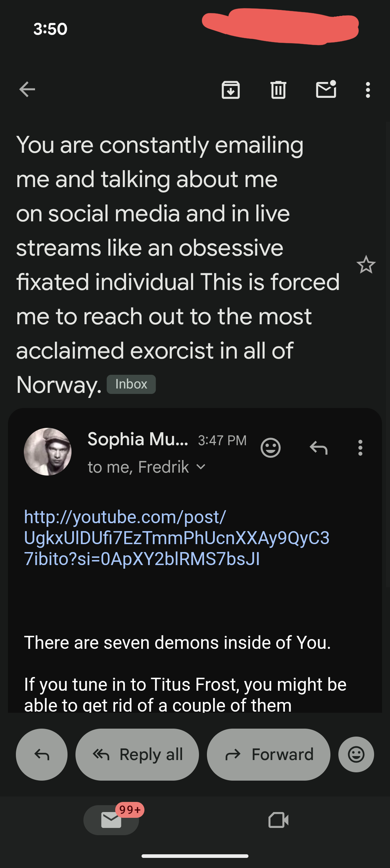
Task: Go back using the arrow icon
Action: tap(27, 90)
